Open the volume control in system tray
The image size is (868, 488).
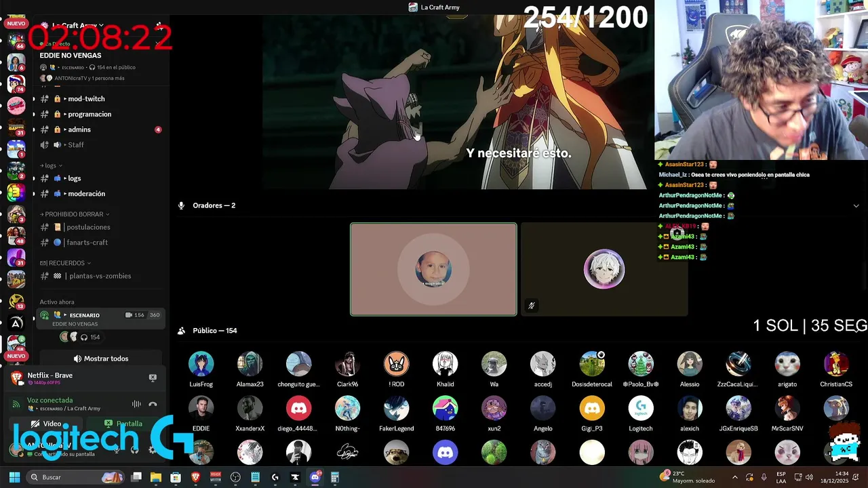tap(809, 477)
